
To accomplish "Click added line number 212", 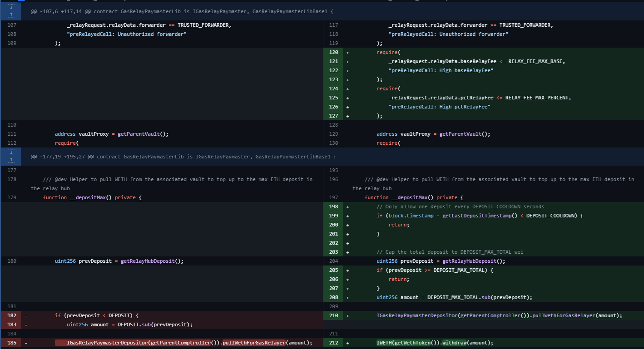I will 333,343.
